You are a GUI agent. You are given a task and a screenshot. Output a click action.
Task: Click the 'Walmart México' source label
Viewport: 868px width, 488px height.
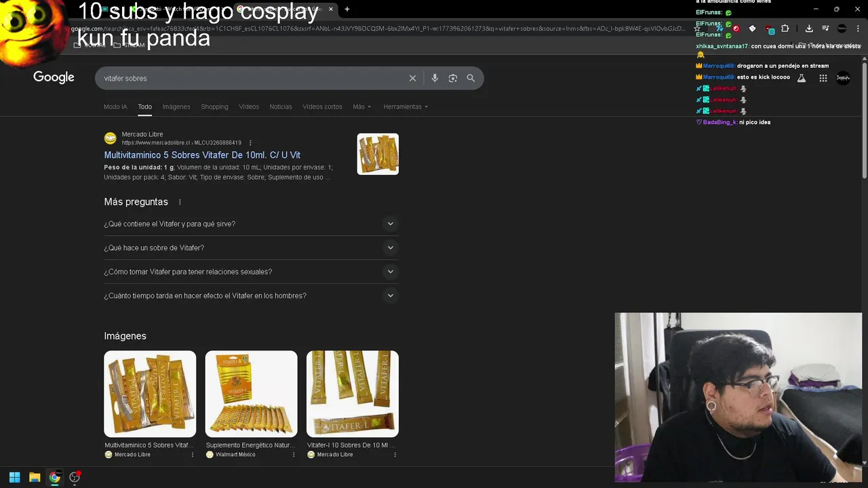pyautogui.click(x=235, y=455)
